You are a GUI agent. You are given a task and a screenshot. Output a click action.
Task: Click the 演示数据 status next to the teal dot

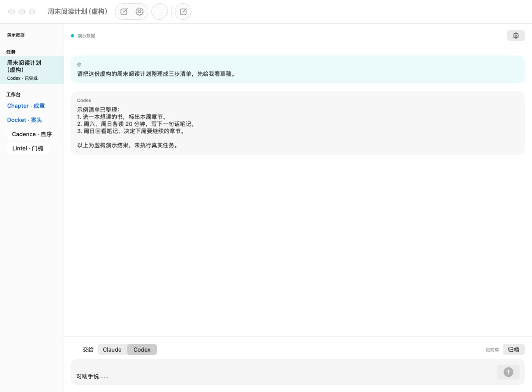(x=86, y=36)
